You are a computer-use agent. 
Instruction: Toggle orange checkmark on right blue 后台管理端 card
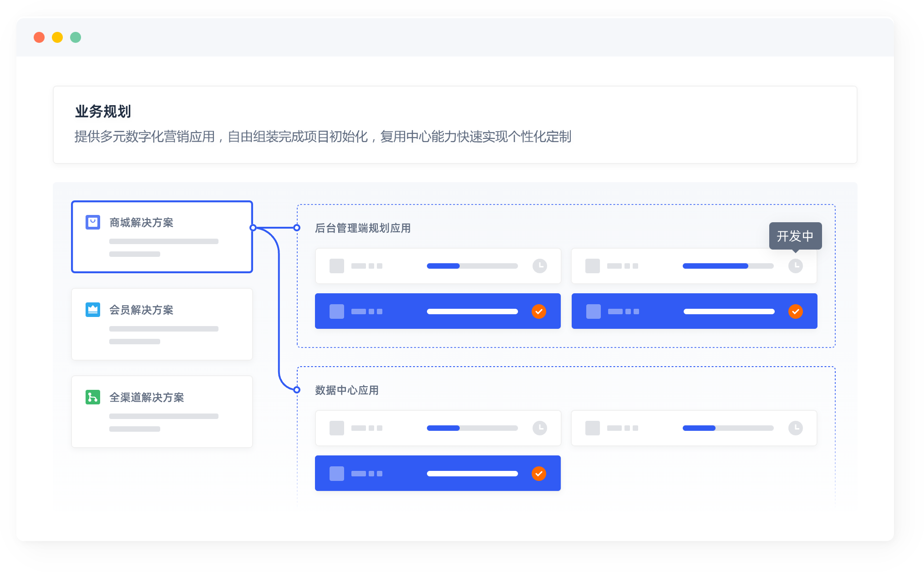(795, 312)
